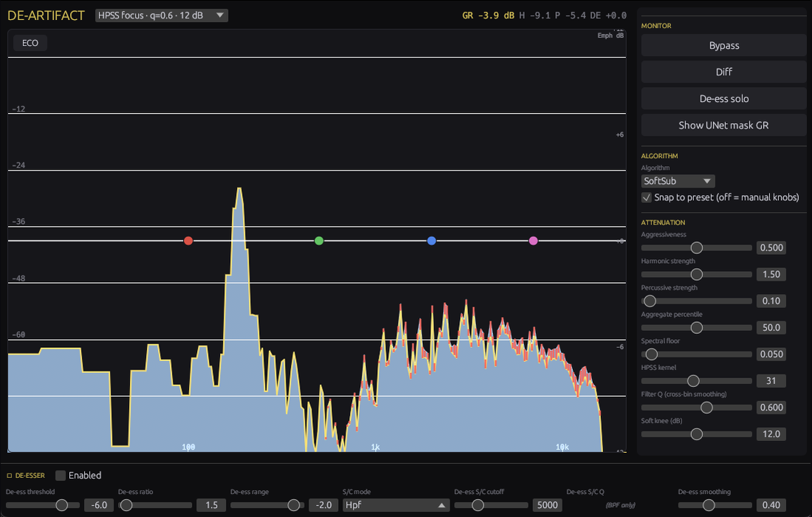Click the red band node on the graph
The width and height of the screenshot is (812, 517).
(x=188, y=241)
